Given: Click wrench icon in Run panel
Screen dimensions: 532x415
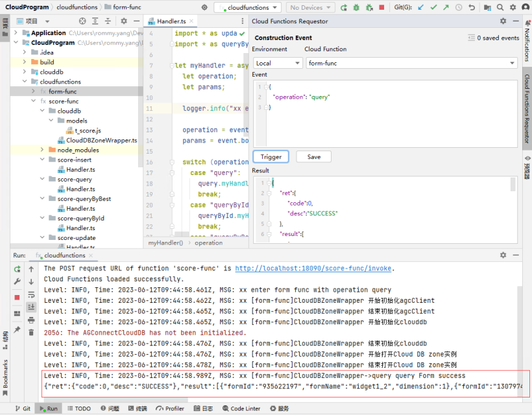Looking at the screenshot, I should [x=18, y=281].
